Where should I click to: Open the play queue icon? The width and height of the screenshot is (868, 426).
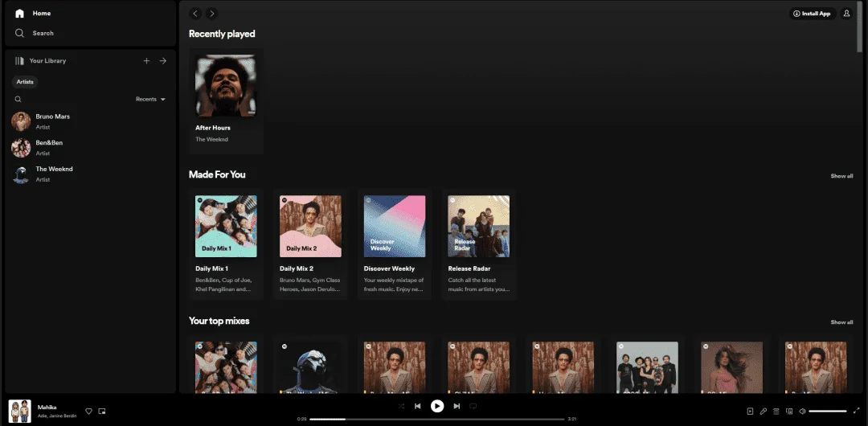coord(776,411)
